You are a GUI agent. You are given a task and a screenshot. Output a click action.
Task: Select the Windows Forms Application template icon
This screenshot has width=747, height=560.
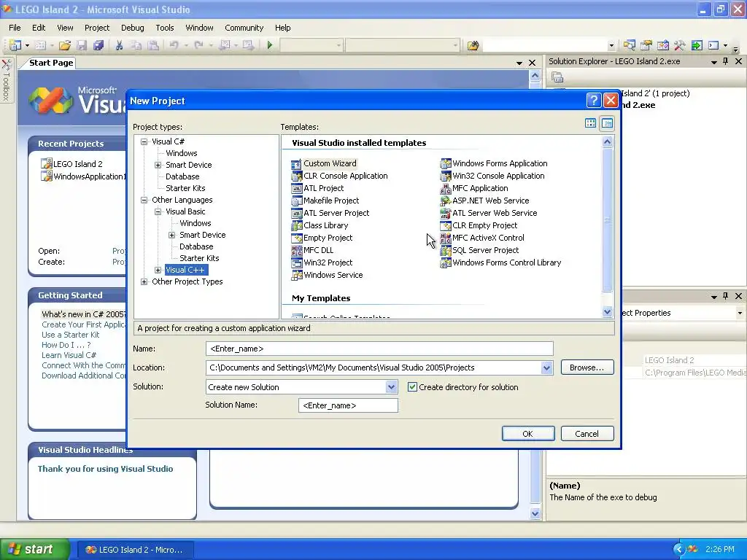coord(446,164)
